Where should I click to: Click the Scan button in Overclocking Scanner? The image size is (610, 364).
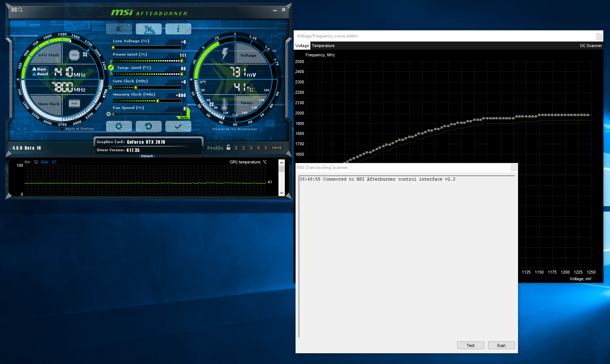coord(501,345)
